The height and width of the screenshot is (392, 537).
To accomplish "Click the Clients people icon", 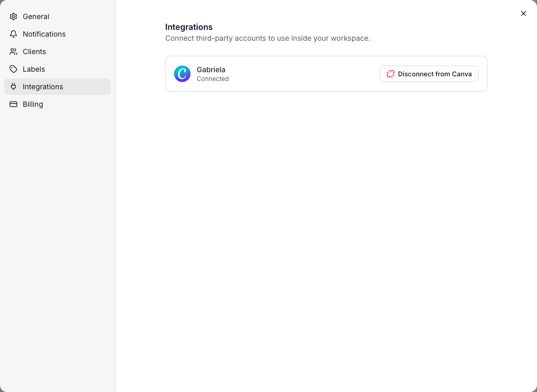I will pyautogui.click(x=13, y=52).
